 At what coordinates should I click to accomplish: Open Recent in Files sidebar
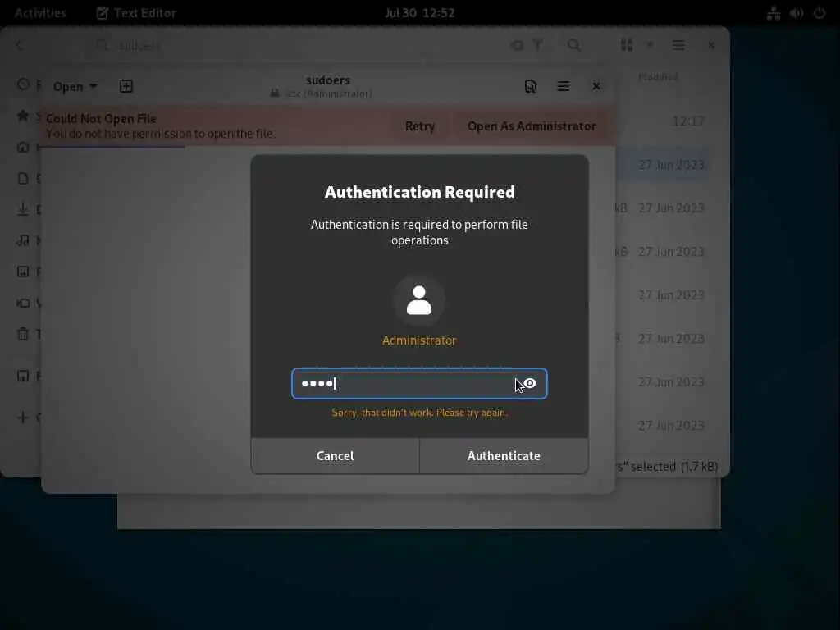(x=23, y=84)
